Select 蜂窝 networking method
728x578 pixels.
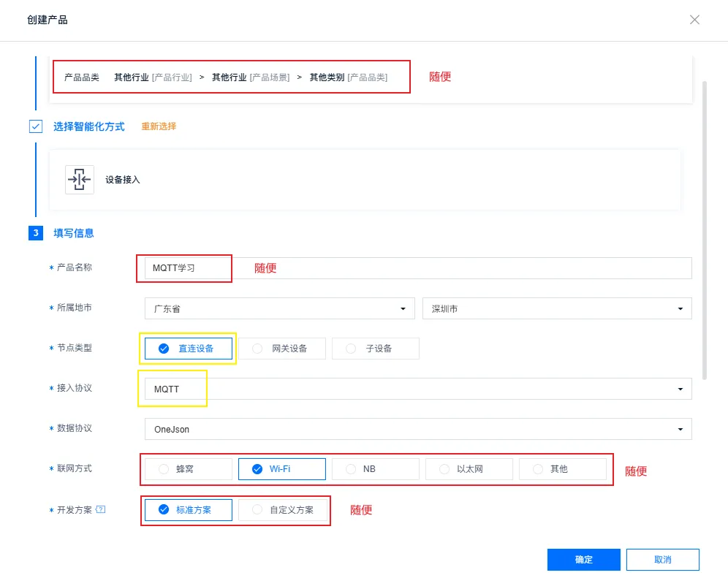click(x=189, y=469)
